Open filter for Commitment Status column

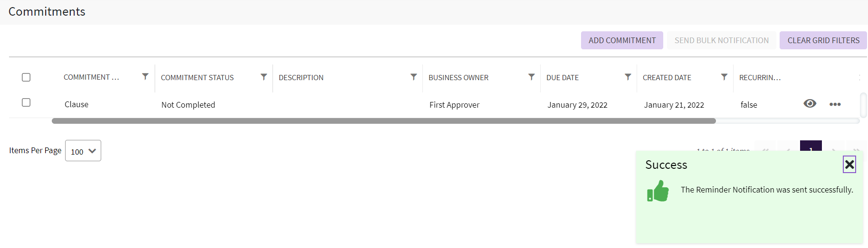click(x=264, y=77)
